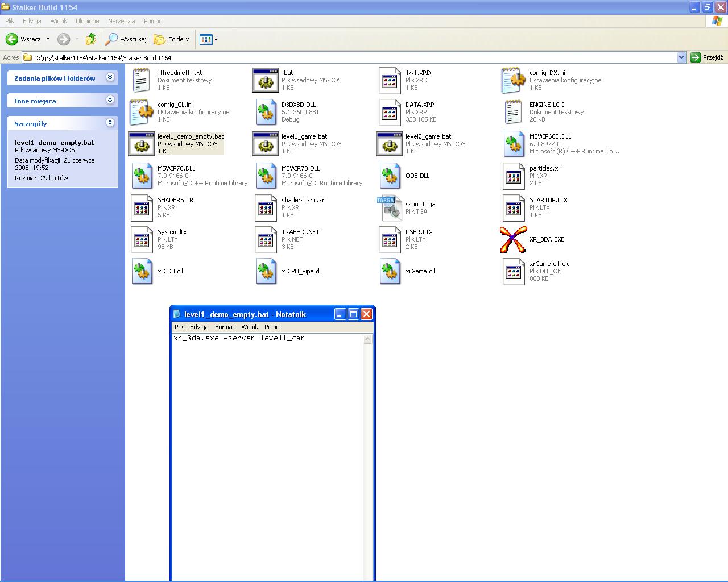Click the Up folder toolbar icon
728x582 pixels.
pos(90,39)
